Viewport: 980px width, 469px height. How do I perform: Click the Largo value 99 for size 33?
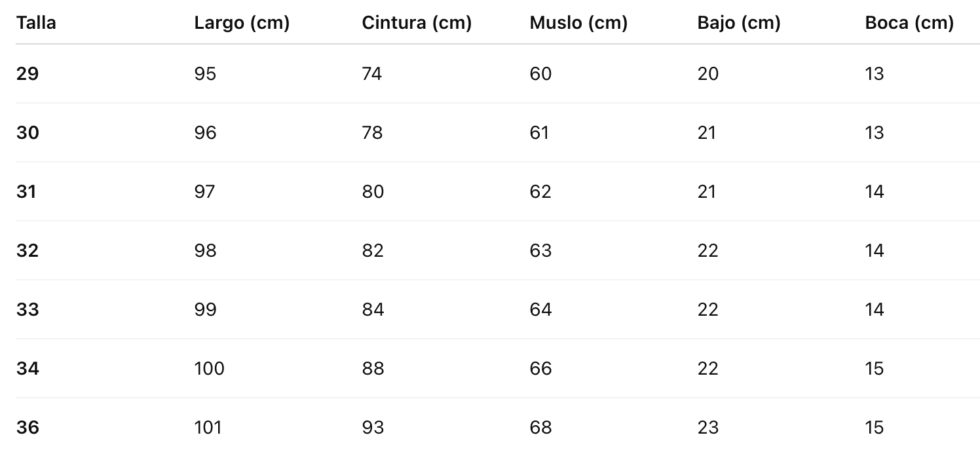click(x=205, y=310)
